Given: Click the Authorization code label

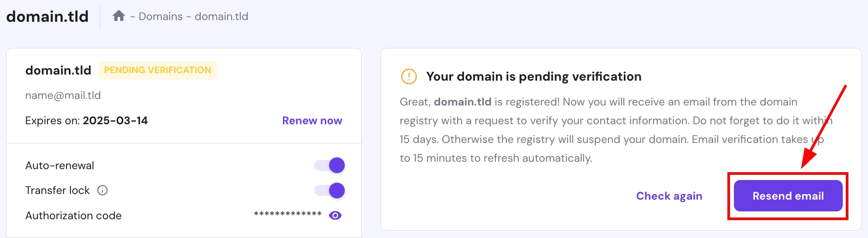Looking at the screenshot, I should coord(74,216).
